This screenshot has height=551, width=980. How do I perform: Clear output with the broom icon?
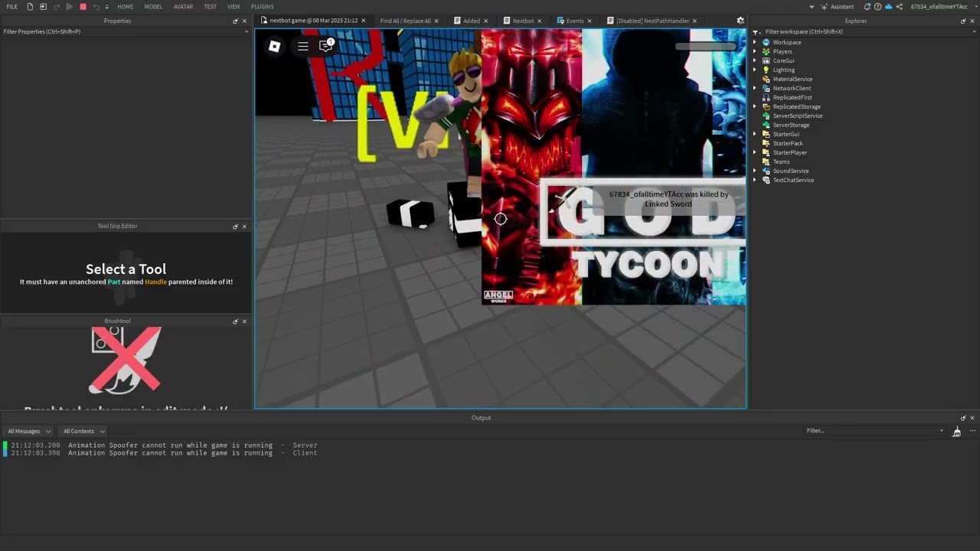pos(956,432)
